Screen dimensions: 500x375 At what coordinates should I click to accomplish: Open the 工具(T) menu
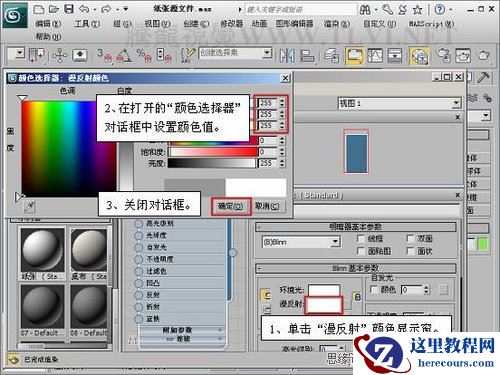pos(87,24)
